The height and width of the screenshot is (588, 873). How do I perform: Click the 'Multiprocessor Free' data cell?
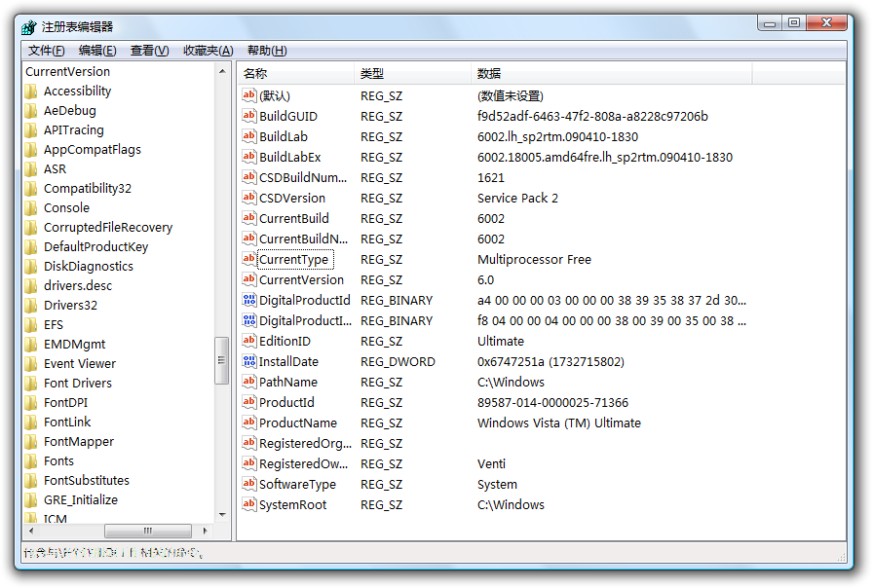(534, 259)
